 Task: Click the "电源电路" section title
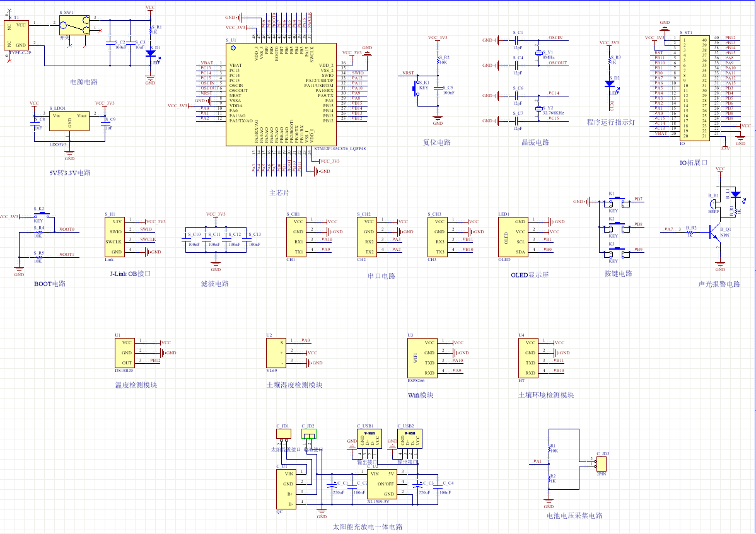coord(84,82)
